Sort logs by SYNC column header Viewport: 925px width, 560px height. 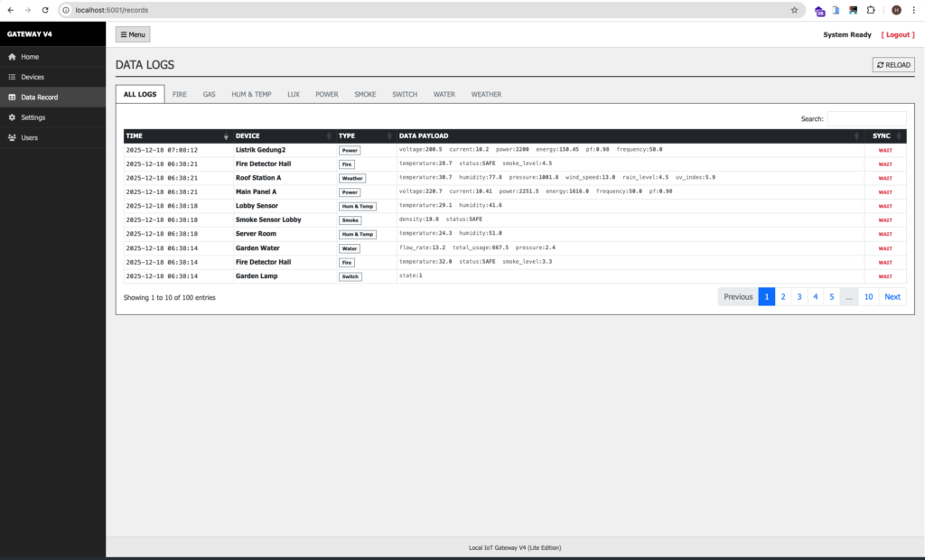882,136
